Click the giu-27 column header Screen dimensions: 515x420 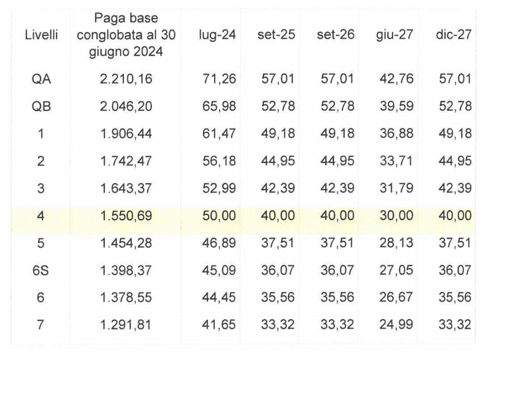coord(395,34)
